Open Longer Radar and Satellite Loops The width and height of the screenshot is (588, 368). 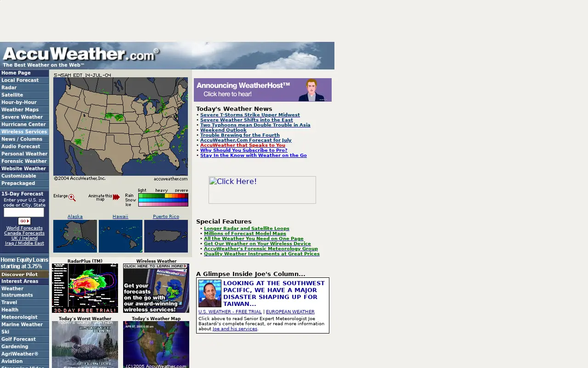point(247,229)
